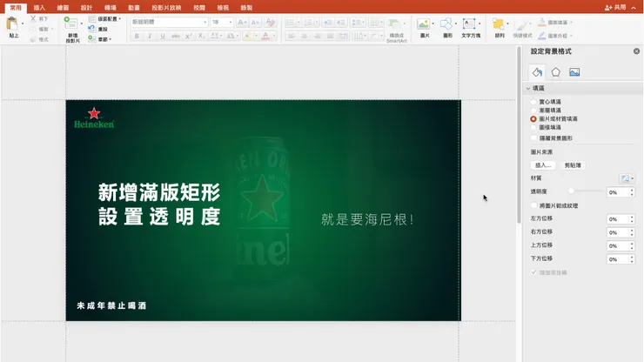
Task: Enable Tile picture as texture (將圖片鋪成紋理) checkbox
Action: 534,205
